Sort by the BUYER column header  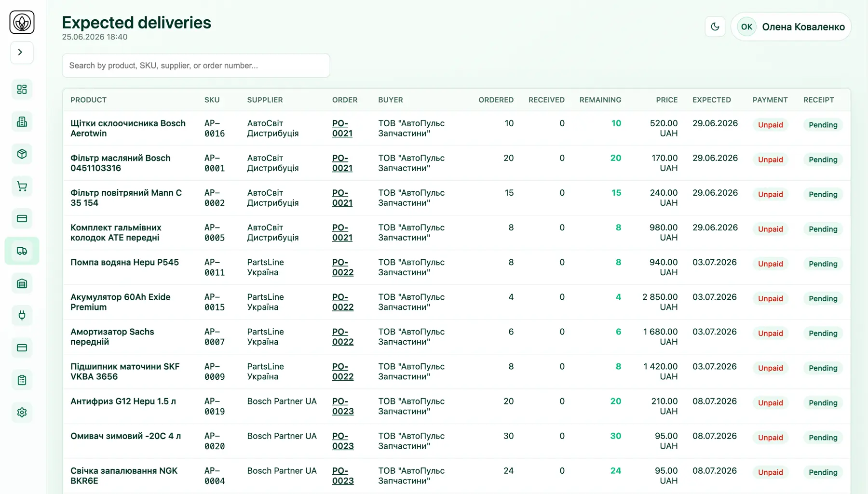pyautogui.click(x=390, y=100)
